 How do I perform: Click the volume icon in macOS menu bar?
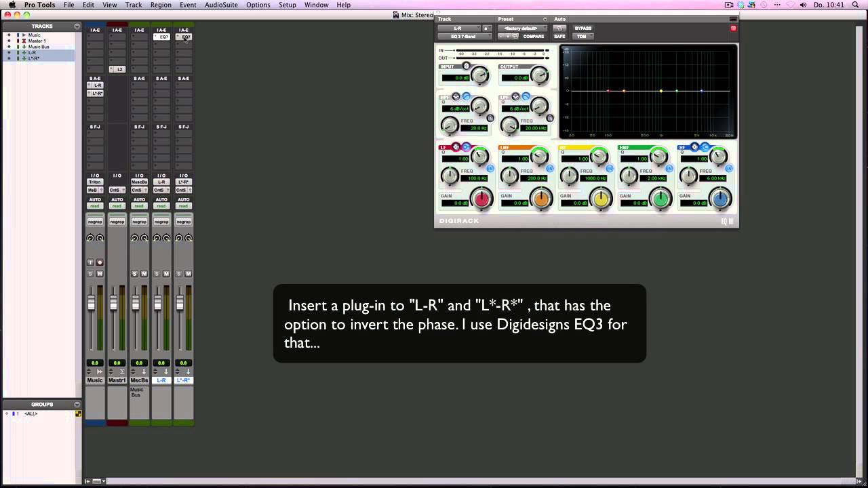[803, 5]
